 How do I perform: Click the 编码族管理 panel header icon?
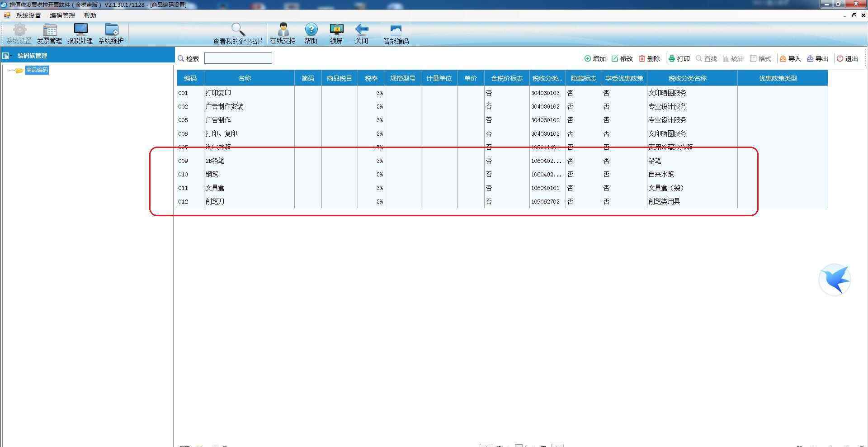point(6,56)
